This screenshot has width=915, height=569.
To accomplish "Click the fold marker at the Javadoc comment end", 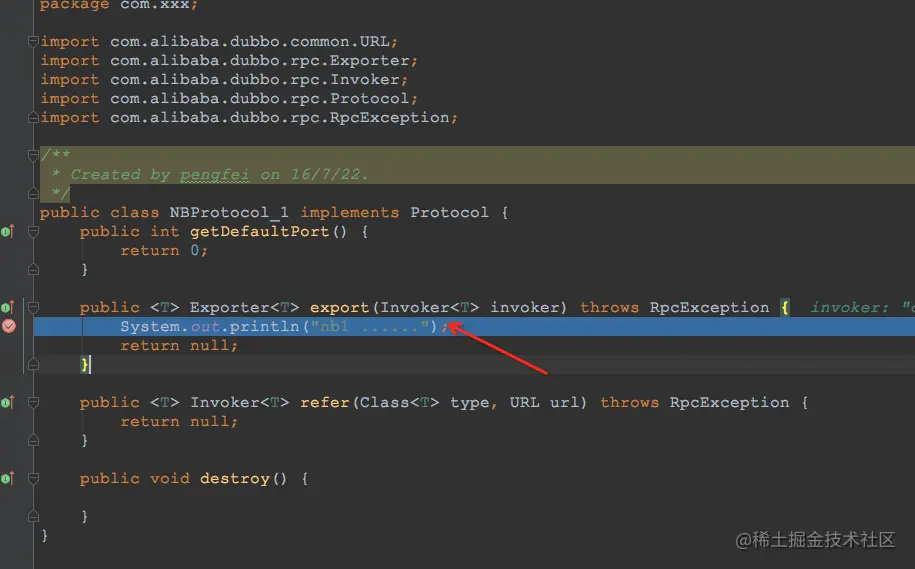I will pos(33,193).
